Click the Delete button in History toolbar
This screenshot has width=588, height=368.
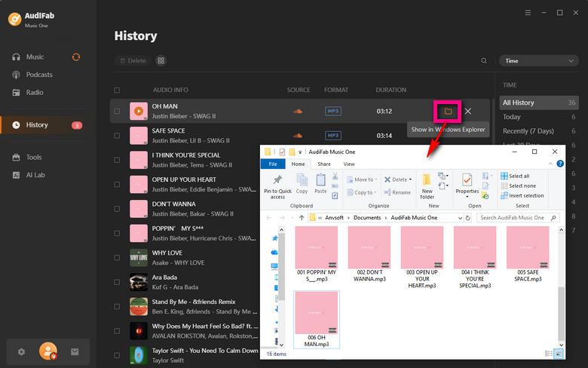(x=133, y=61)
